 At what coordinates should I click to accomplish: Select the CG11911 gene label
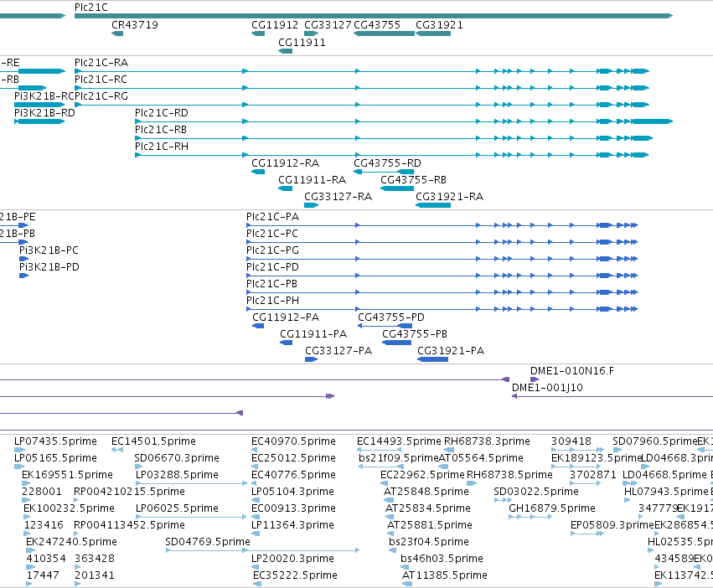coord(302,43)
